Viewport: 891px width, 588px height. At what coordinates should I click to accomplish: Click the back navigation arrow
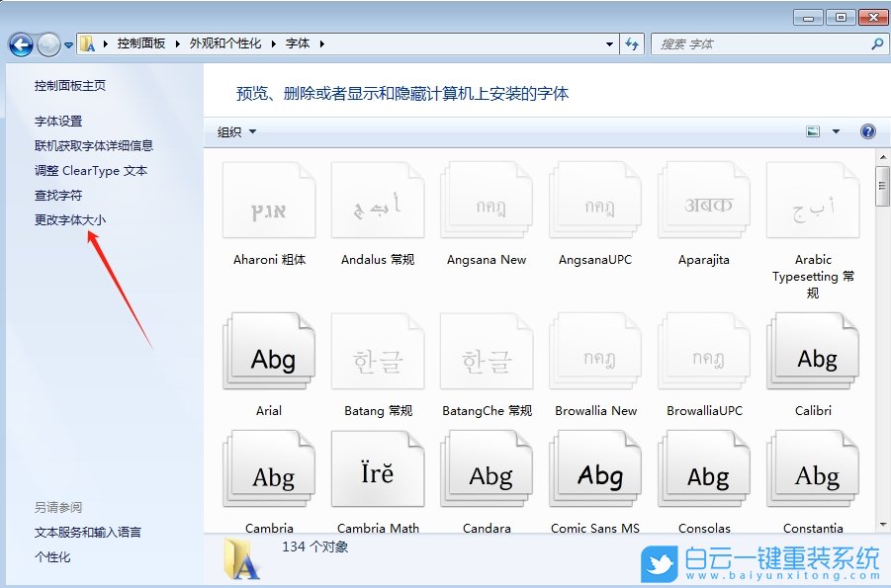(20, 43)
